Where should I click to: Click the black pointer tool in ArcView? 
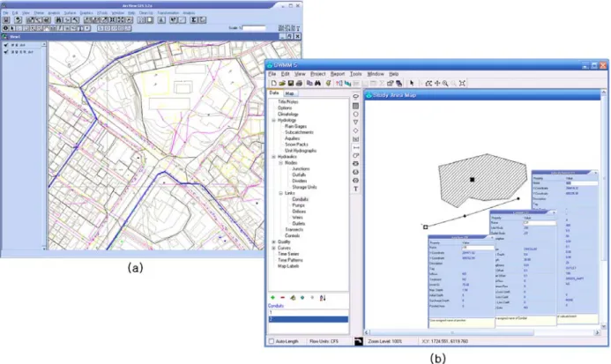12,28
